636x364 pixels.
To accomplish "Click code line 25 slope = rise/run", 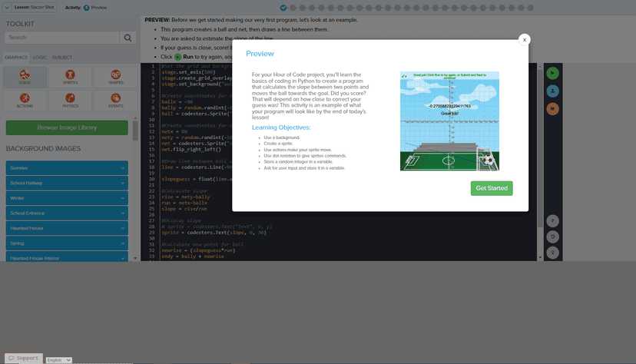I will tap(184, 209).
